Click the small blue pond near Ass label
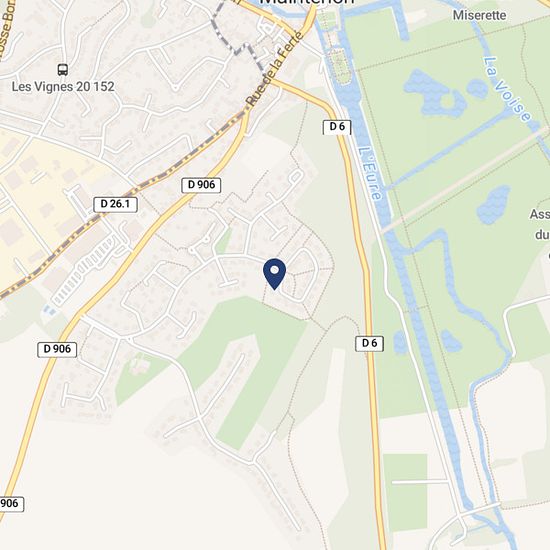 (x=494, y=205)
